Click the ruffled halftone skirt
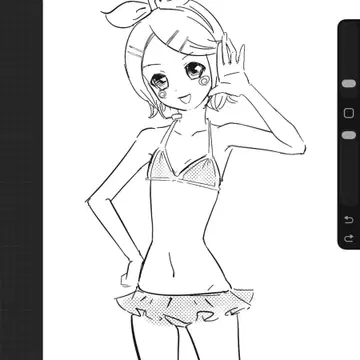The width and height of the screenshot is (360, 360). point(184,307)
